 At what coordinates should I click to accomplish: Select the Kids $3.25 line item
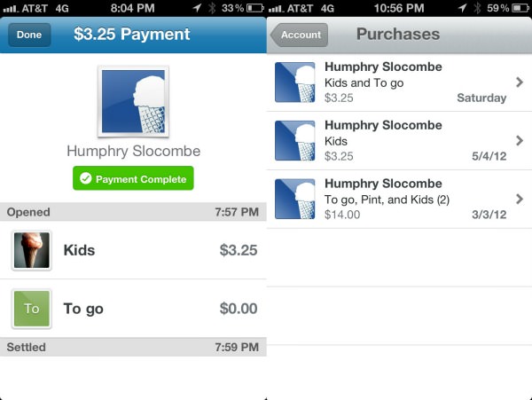(133, 250)
